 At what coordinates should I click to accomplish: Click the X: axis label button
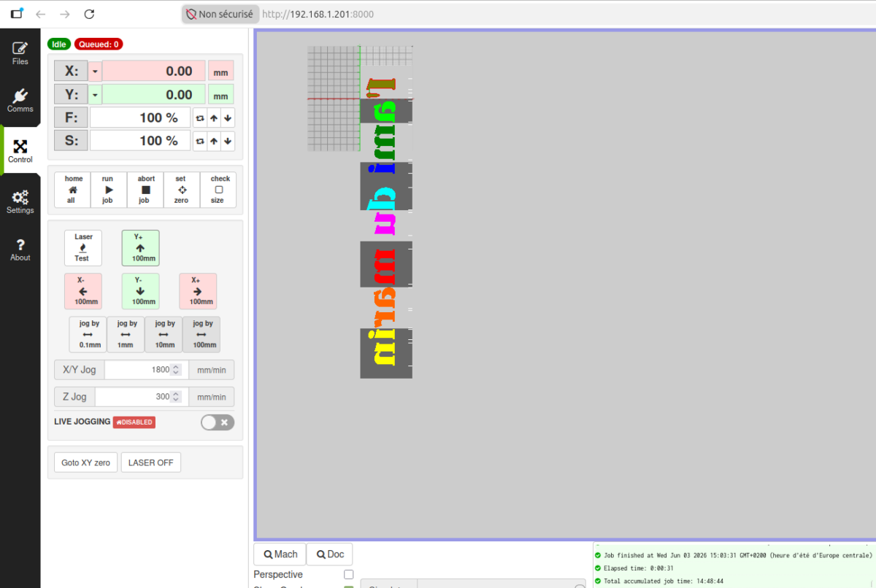pyautogui.click(x=72, y=71)
